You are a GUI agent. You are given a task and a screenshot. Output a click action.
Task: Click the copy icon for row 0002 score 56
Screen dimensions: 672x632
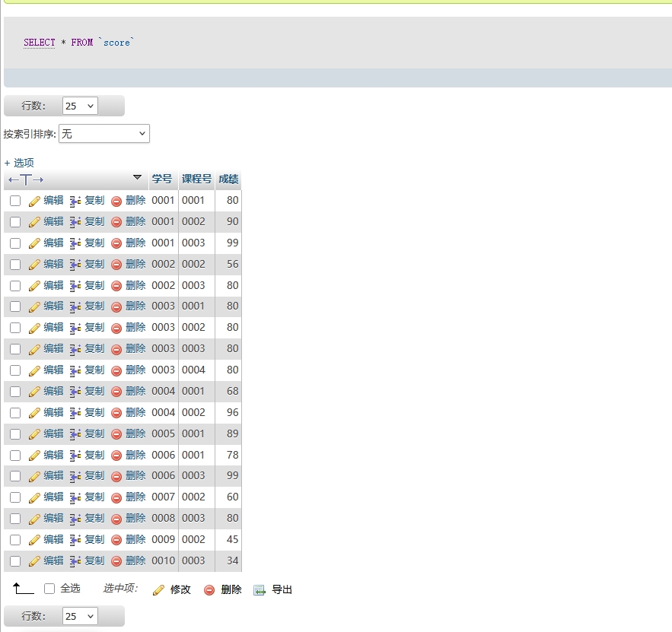[75, 265]
